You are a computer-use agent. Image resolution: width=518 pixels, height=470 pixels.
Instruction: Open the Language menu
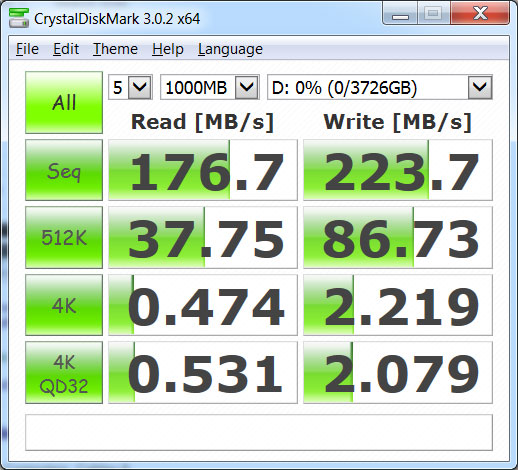230,49
